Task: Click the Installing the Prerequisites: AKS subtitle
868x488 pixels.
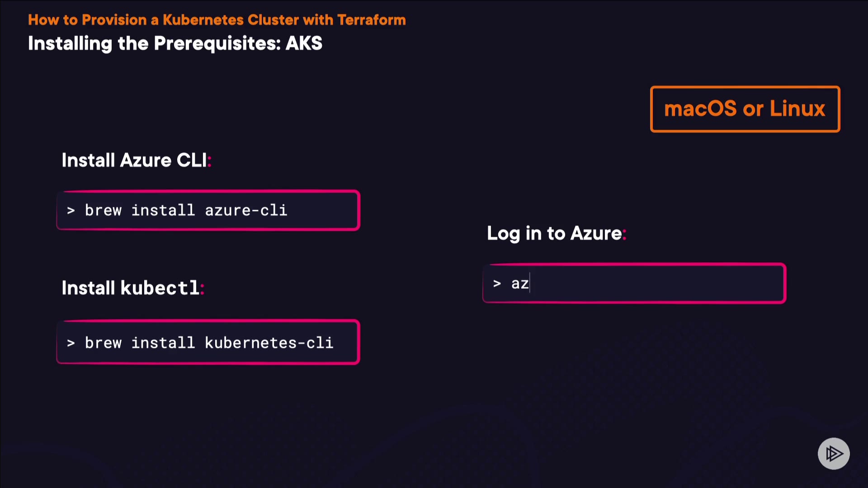Action: [x=175, y=43]
